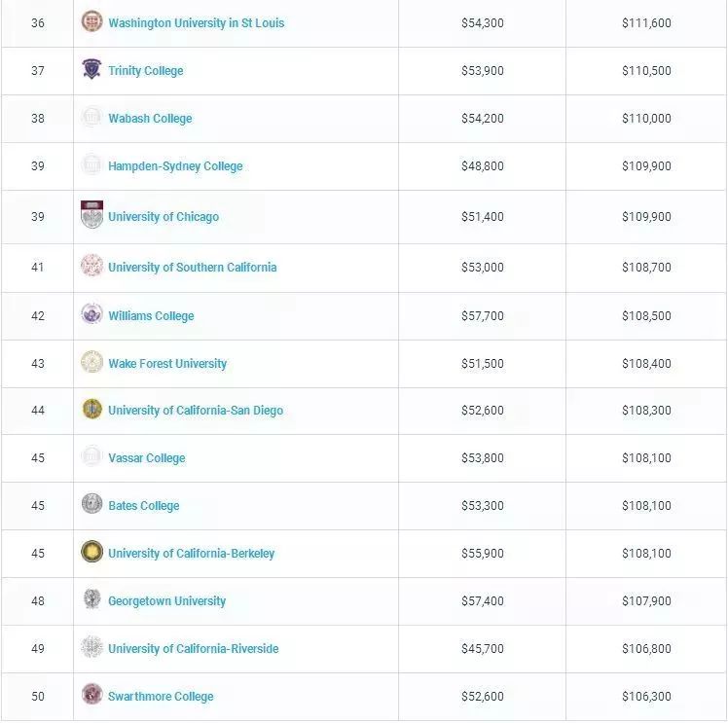This screenshot has width=728, height=723.
Task: Open the Wabash College link
Action: (150, 119)
